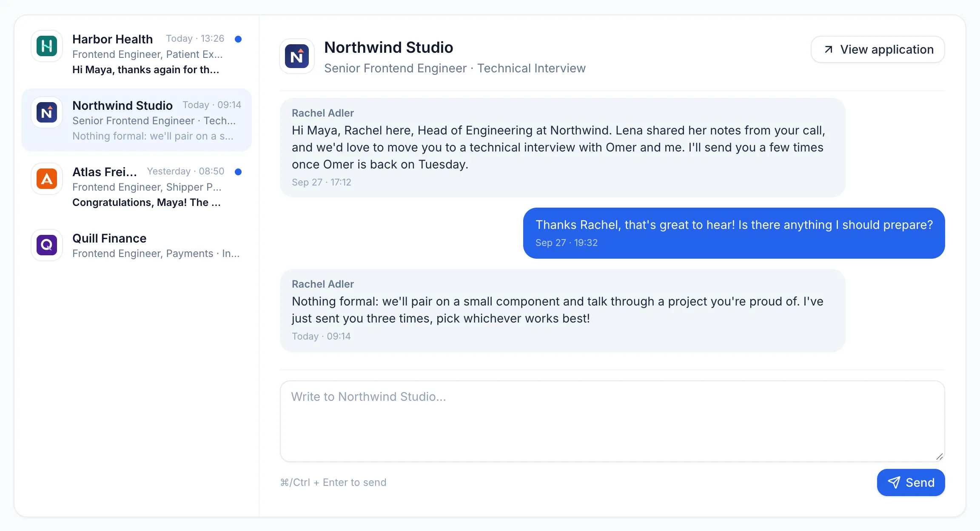Grab the message box resize handle
980x531 pixels.
pyautogui.click(x=940, y=457)
